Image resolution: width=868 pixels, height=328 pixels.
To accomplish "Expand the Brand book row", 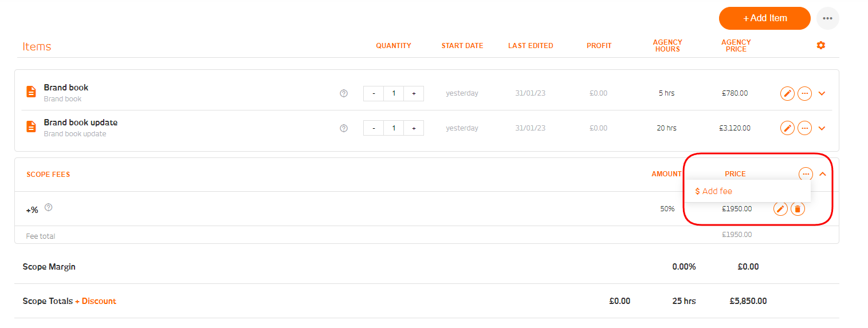I will click(822, 93).
